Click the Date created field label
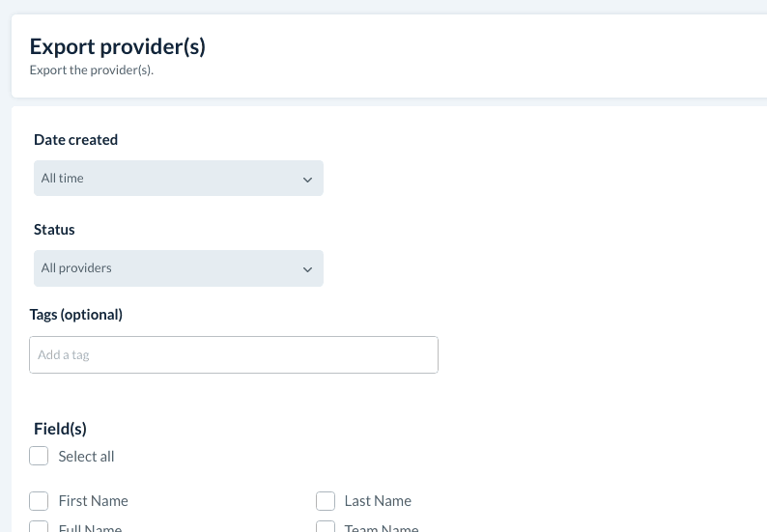Screen dimensions: 767x532 [75, 140]
